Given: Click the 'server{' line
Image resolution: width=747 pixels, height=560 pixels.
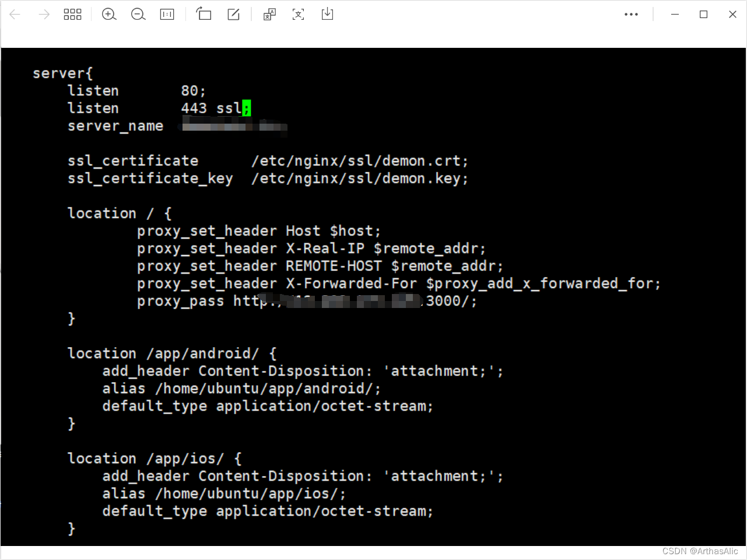Looking at the screenshot, I should tap(63, 73).
